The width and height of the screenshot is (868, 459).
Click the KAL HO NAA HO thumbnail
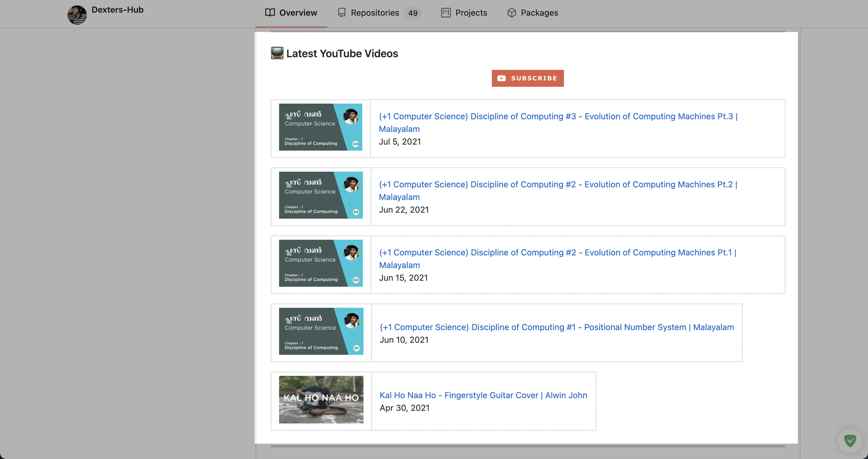coord(321,399)
